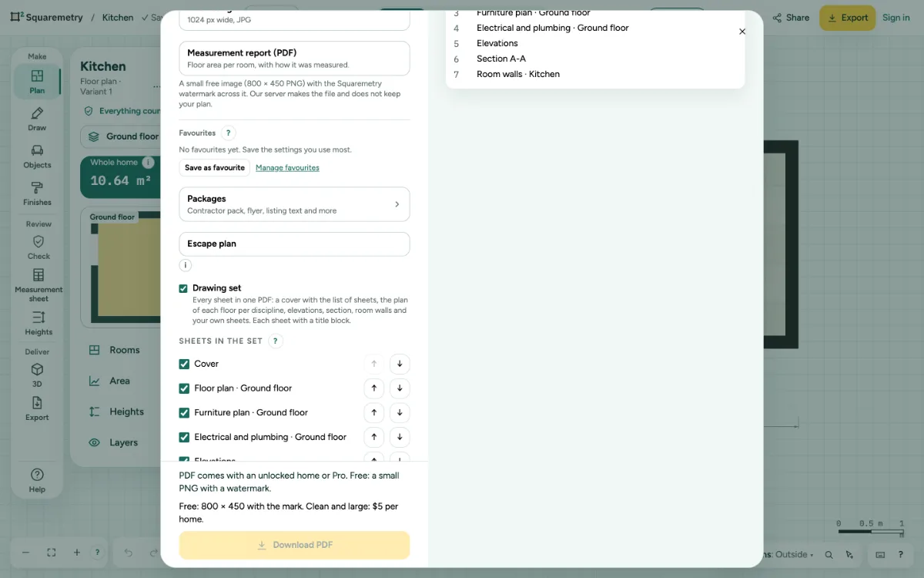Open the Heights tool in the sidebar
Image resolution: width=924 pixels, height=578 pixels.
(x=38, y=324)
